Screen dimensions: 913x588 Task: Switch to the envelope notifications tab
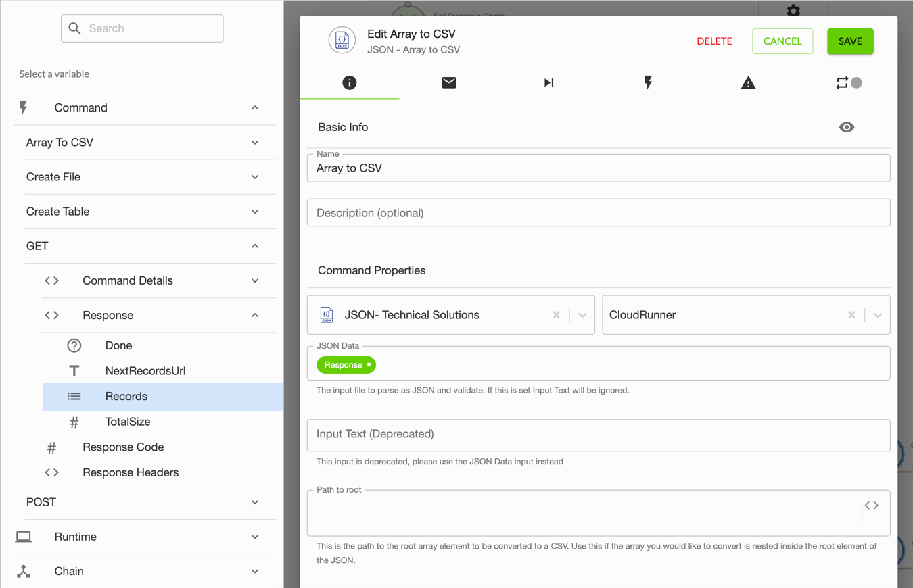pyautogui.click(x=449, y=82)
